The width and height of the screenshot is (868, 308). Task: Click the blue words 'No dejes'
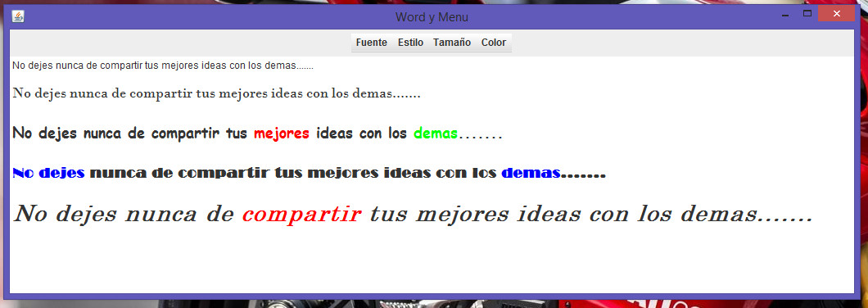click(x=48, y=174)
